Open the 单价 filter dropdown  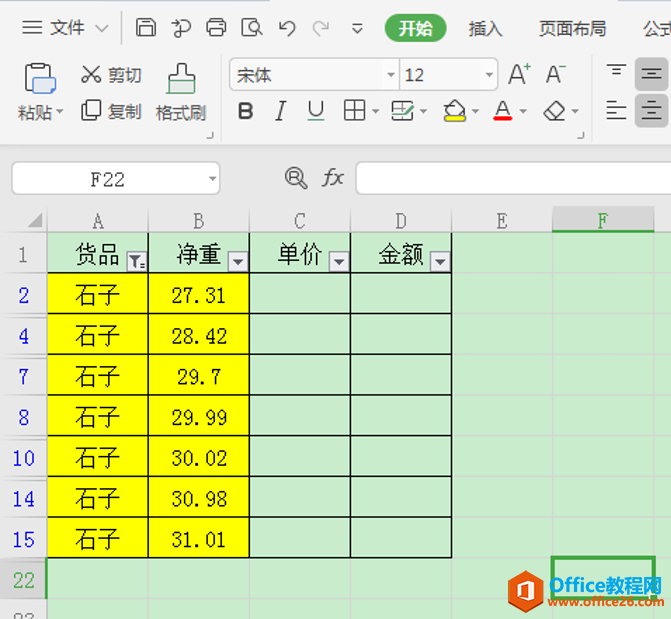pyautogui.click(x=339, y=261)
